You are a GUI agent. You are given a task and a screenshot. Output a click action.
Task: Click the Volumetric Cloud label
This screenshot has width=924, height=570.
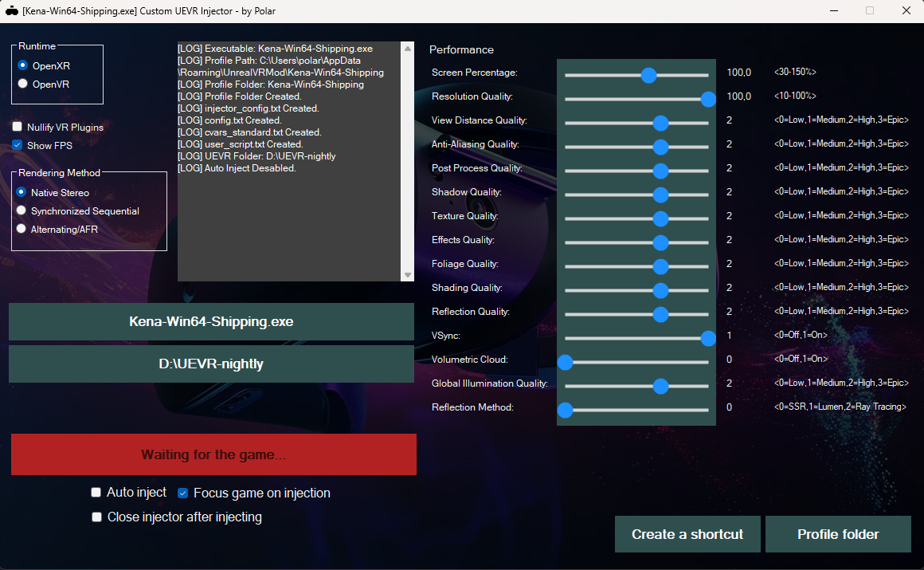470,360
